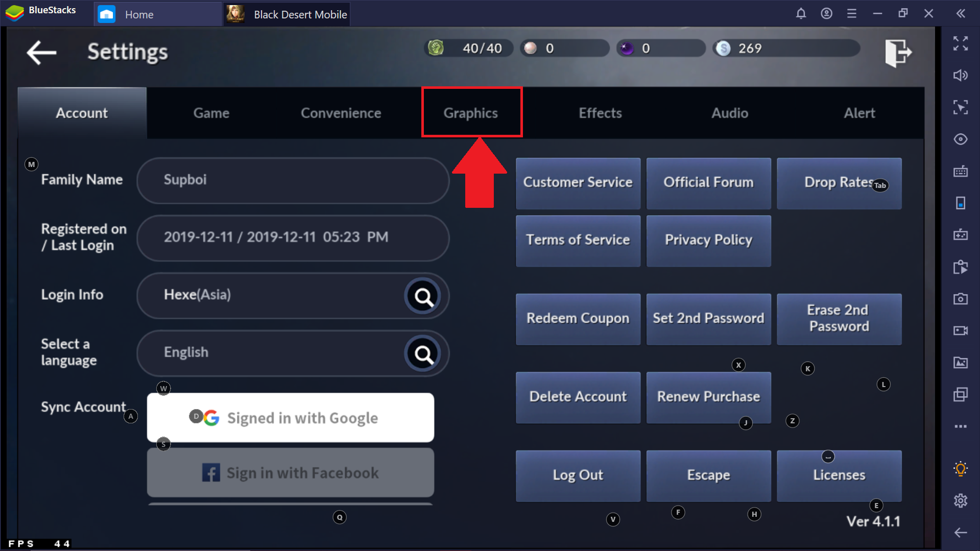Open the macro recorder icon
The image size is (980, 551).
[x=961, y=234]
